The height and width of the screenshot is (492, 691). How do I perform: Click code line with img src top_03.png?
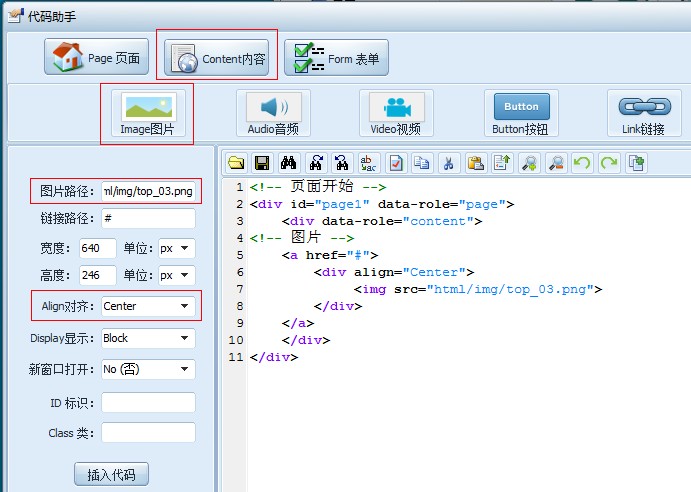(x=478, y=289)
